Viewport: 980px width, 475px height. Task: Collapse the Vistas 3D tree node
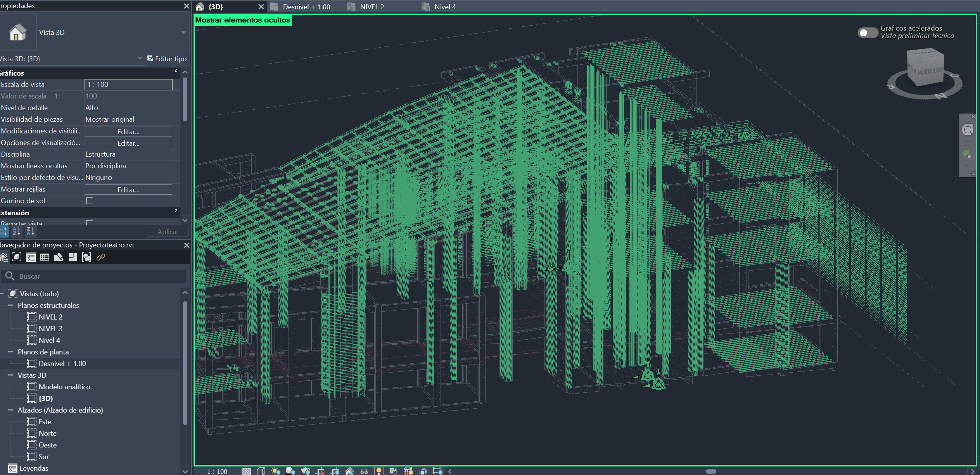(x=10, y=375)
